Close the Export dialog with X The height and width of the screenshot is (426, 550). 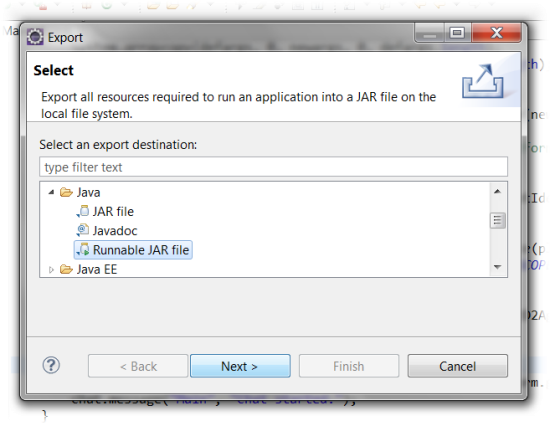[496, 33]
